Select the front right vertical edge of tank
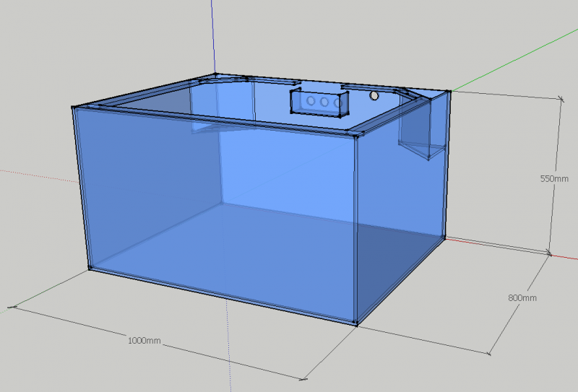578x392 pixels. [357, 231]
